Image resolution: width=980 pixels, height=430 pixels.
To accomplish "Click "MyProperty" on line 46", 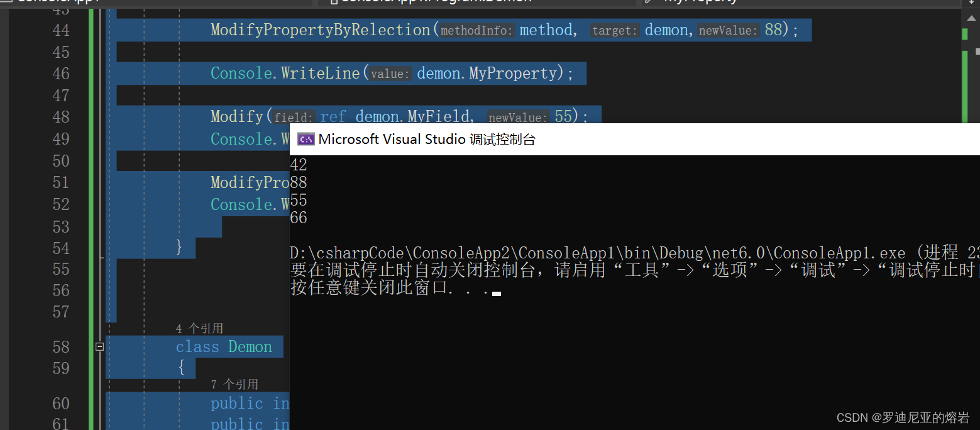I will 514,74.
